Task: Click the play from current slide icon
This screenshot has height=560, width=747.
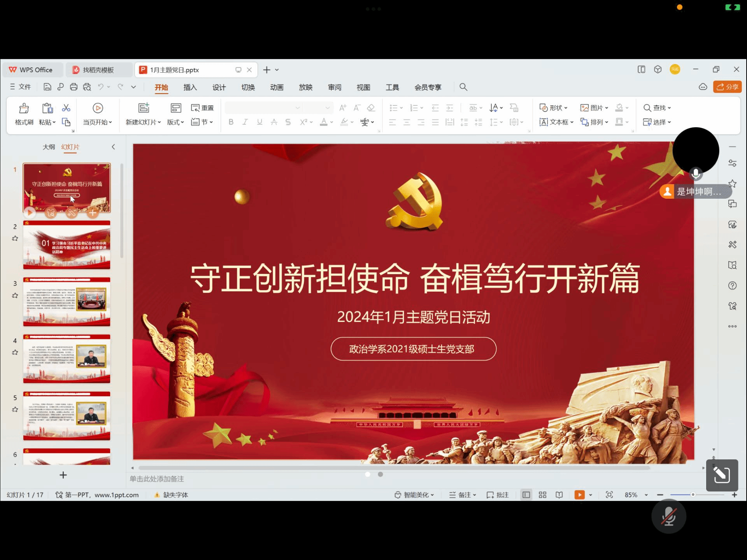Action: [98, 108]
